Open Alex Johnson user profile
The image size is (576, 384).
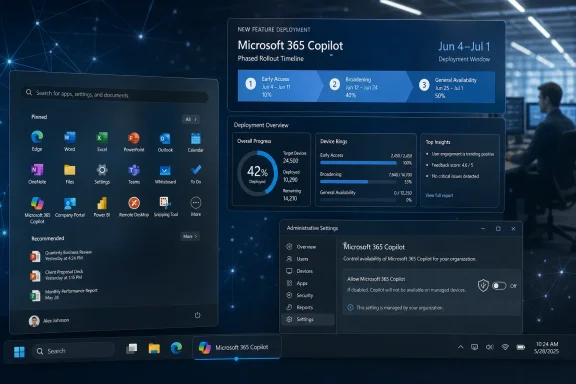[x=49, y=321]
